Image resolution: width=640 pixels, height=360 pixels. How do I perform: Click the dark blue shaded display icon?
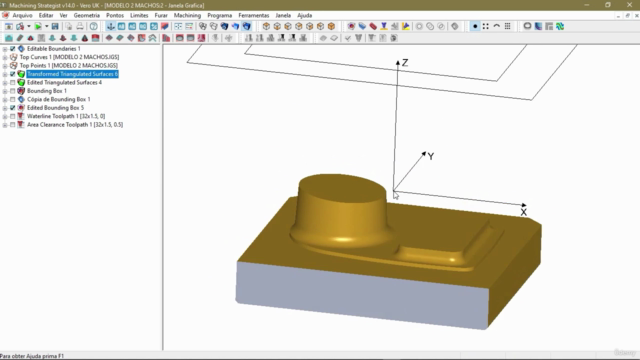[224, 27]
